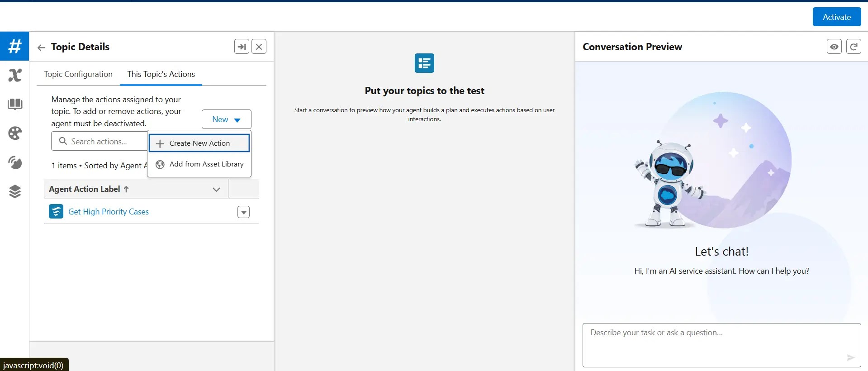
Task: Click the Asset Library globe icon
Action: click(x=160, y=164)
